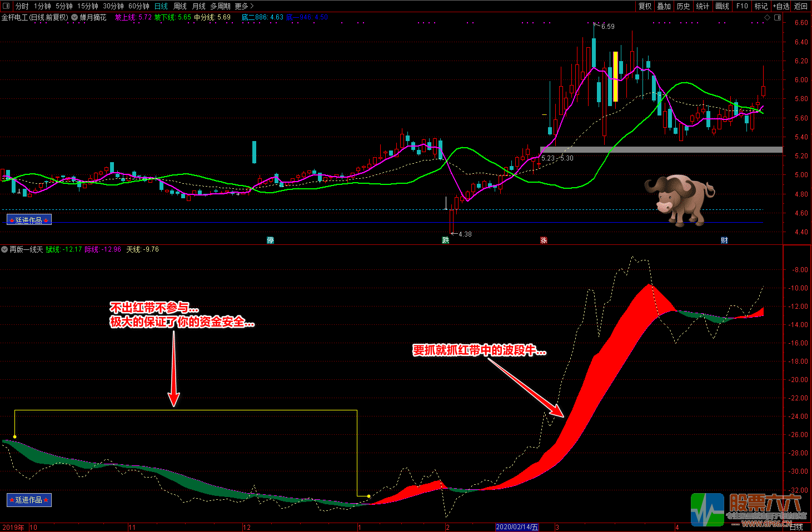Expand the 婵月摘花 indicator dropdown
812x532 pixels.
pyautogui.click(x=74, y=17)
